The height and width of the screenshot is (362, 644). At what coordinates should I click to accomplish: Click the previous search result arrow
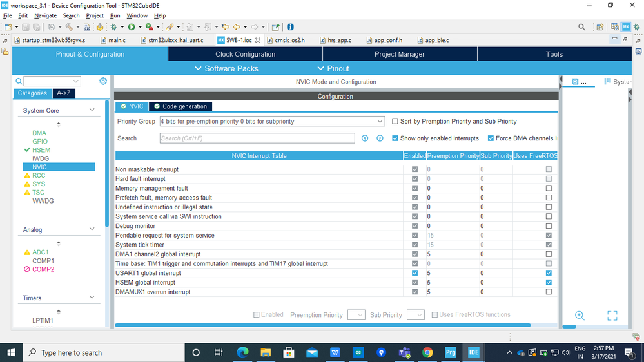365,138
